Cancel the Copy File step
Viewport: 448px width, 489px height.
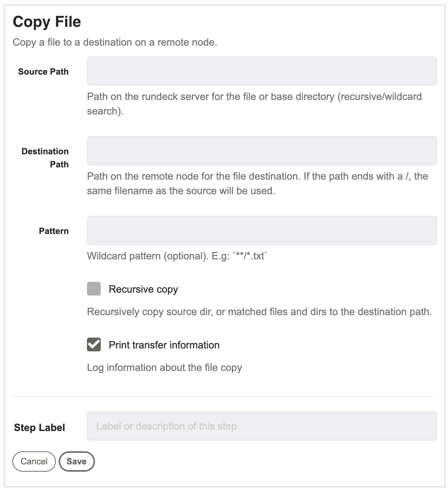tap(34, 461)
